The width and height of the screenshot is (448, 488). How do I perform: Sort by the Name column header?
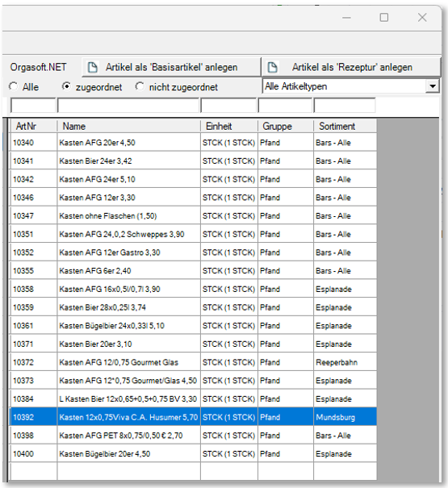point(128,126)
